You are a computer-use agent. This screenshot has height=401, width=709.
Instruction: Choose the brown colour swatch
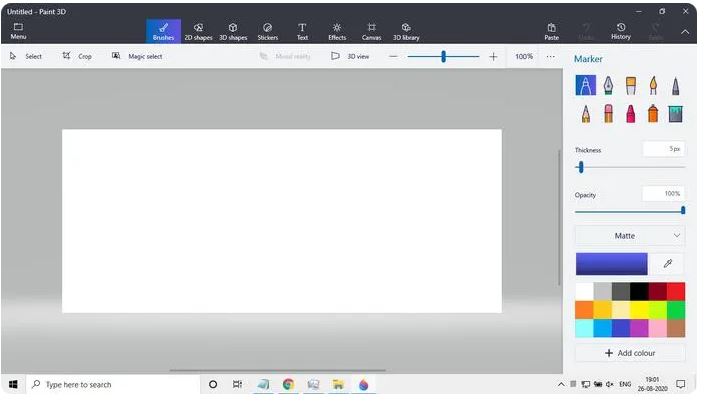pos(676,328)
